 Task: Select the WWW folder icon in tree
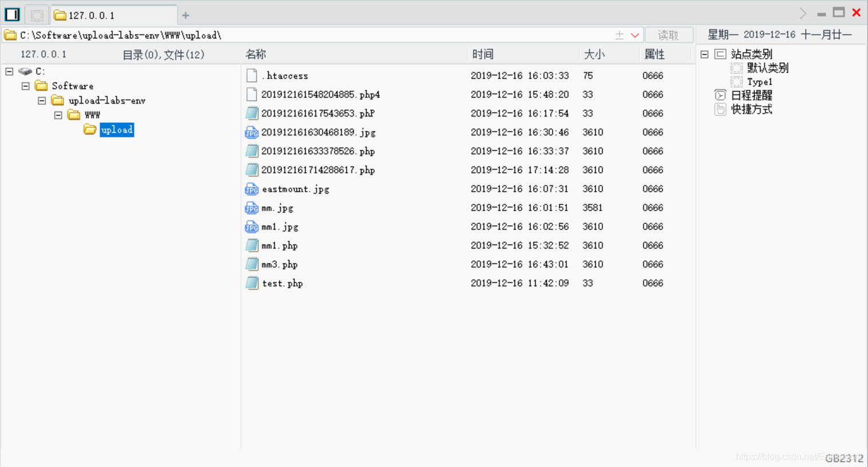coord(74,115)
